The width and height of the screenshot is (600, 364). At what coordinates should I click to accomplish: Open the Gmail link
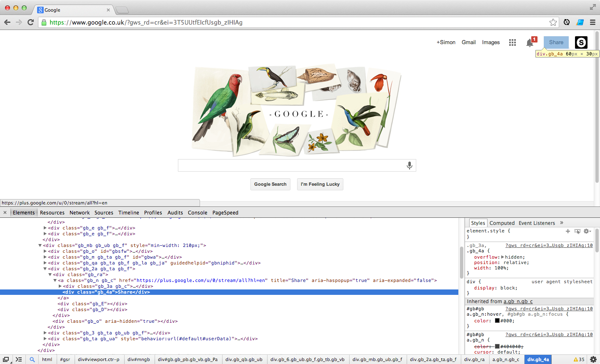click(x=469, y=42)
